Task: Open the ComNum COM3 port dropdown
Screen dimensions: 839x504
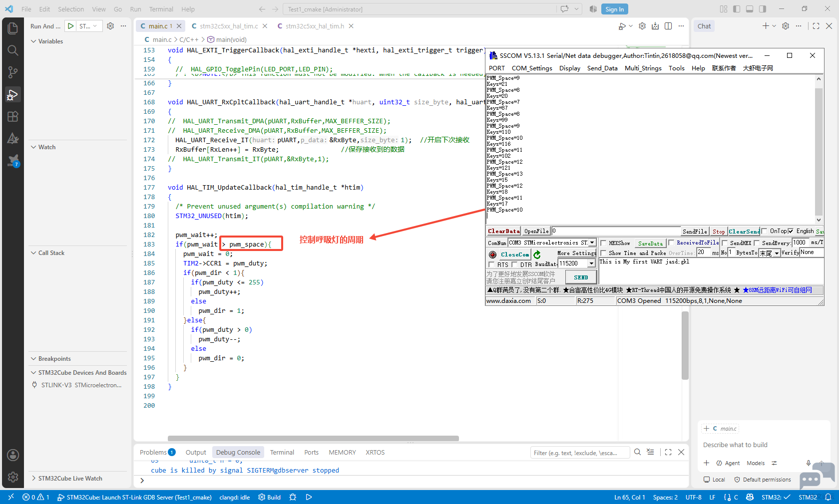Action: point(592,243)
